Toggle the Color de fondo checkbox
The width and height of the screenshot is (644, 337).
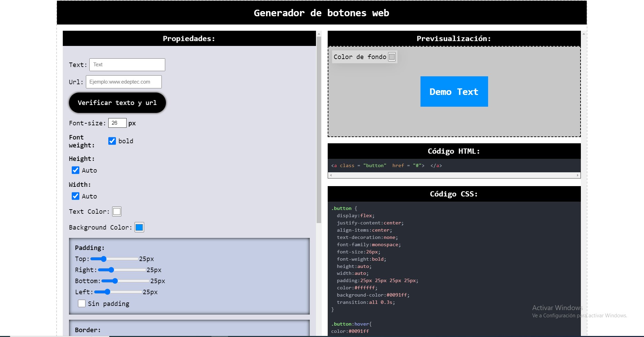pos(392,57)
